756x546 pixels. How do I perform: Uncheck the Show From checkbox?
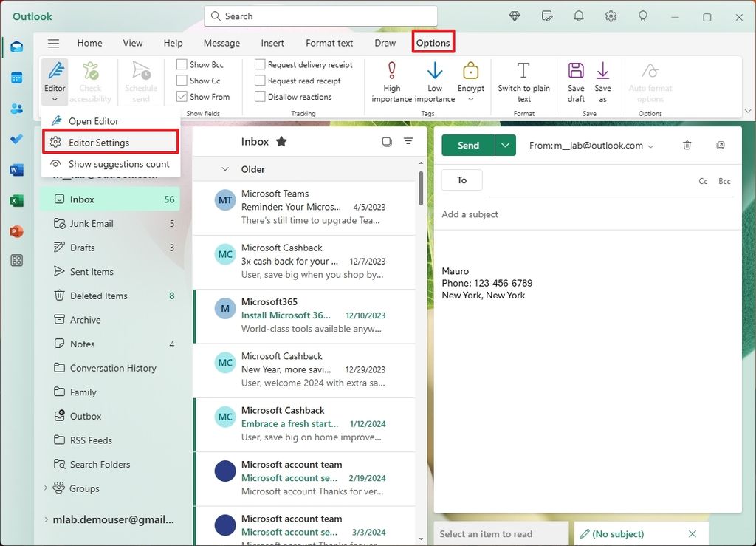pyautogui.click(x=183, y=96)
